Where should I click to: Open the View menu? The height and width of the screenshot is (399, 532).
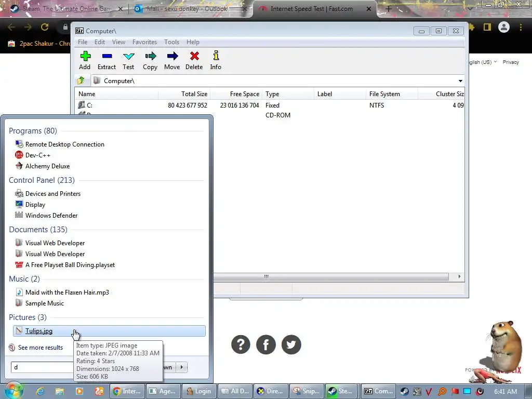click(118, 42)
